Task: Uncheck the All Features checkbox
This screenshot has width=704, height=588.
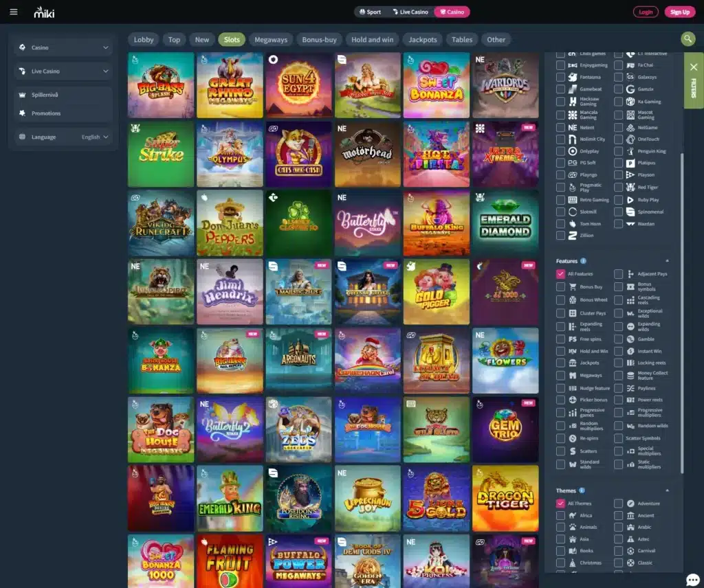Action: [x=560, y=273]
